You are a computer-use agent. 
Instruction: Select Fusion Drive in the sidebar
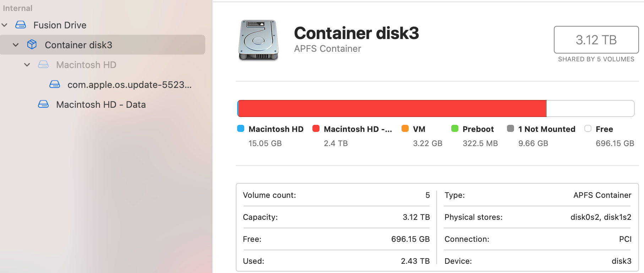pos(60,25)
